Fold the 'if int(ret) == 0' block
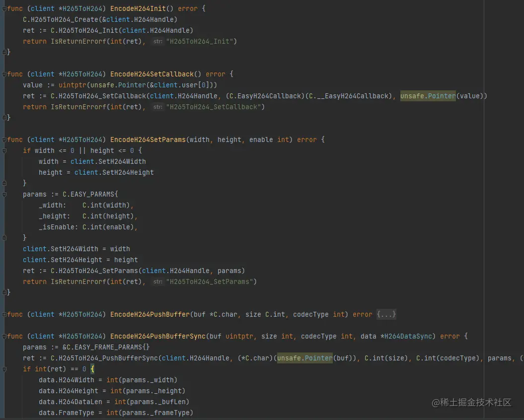Image resolution: width=524 pixels, height=420 pixels. 4,369
